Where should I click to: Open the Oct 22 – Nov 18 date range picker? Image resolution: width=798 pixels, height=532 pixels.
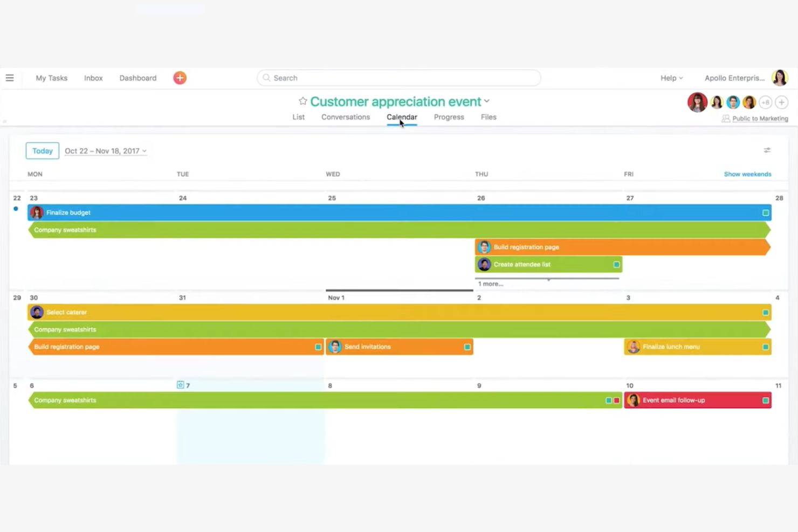(x=105, y=151)
